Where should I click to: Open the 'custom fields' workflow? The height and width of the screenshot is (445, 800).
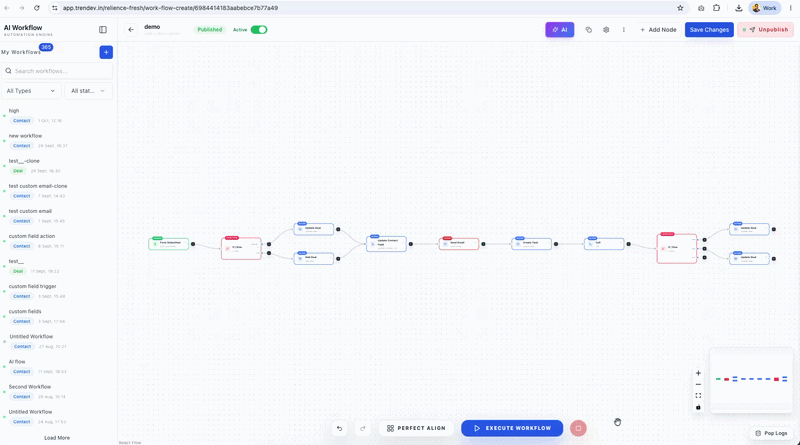(57, 316)
